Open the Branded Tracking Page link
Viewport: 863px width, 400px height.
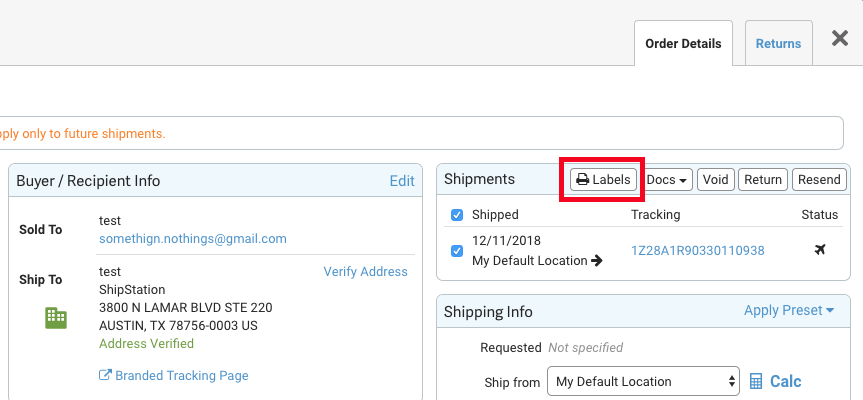tap(174, 376)
